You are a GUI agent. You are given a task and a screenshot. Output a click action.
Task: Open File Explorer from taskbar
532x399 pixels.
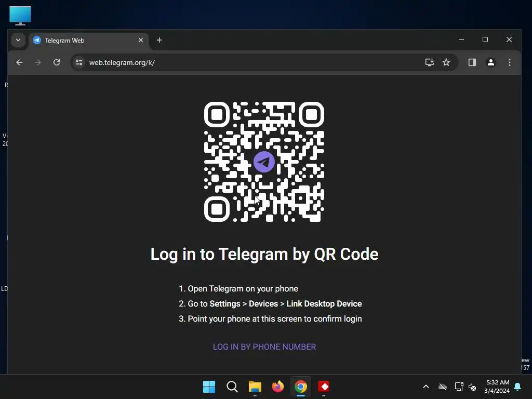click(255, 387)
